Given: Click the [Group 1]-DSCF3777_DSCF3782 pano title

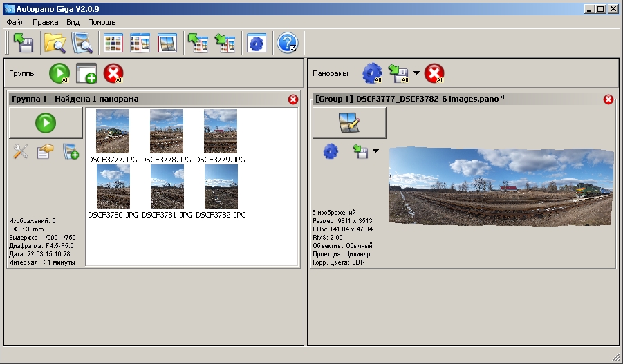Looking at the screenshot, I should tap(411, 99).
